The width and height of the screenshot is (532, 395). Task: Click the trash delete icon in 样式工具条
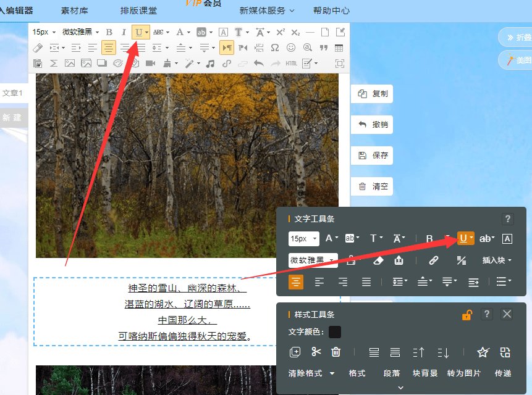click(x=336, y=352)
